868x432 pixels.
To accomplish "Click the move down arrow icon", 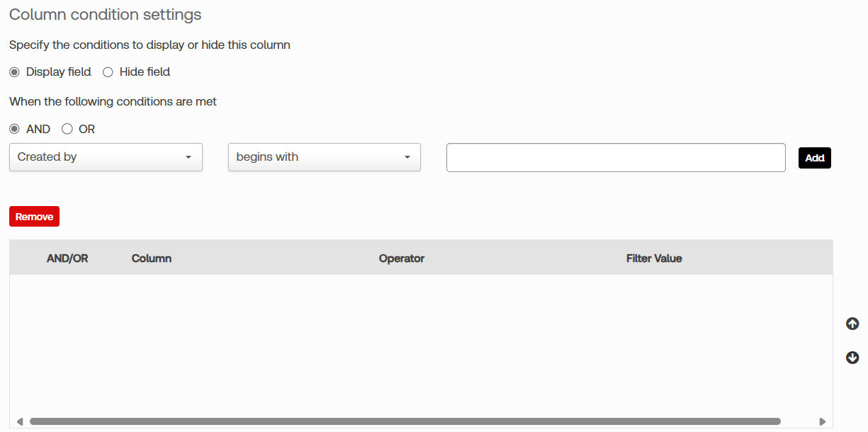I will pos(852,358).
